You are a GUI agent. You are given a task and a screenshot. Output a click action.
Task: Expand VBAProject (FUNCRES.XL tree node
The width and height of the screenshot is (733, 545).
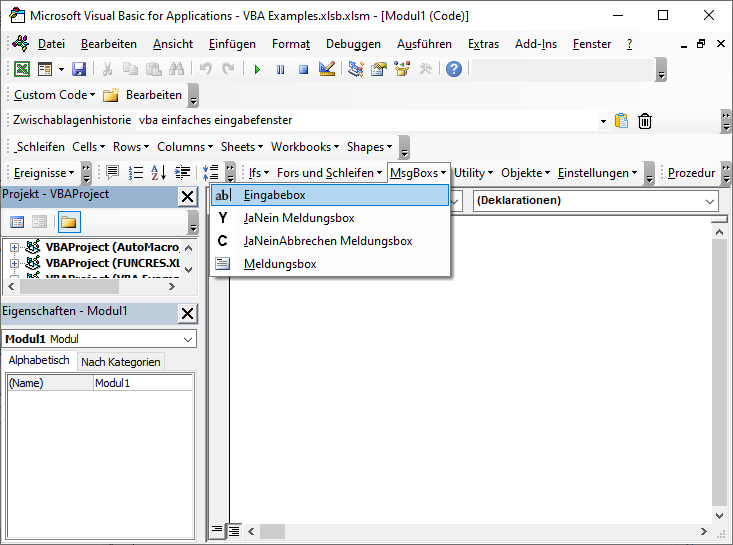tap(14, 264)
